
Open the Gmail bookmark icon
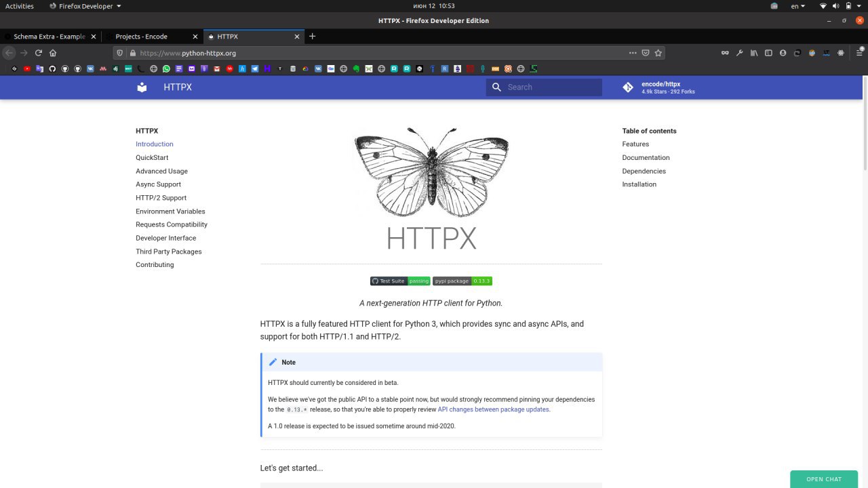click(x=217, y=68)
